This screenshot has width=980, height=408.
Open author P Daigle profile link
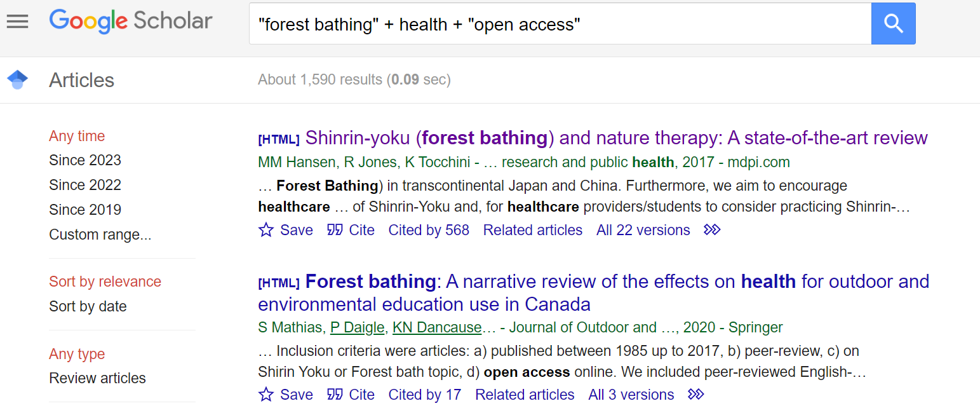click(358, 328)
